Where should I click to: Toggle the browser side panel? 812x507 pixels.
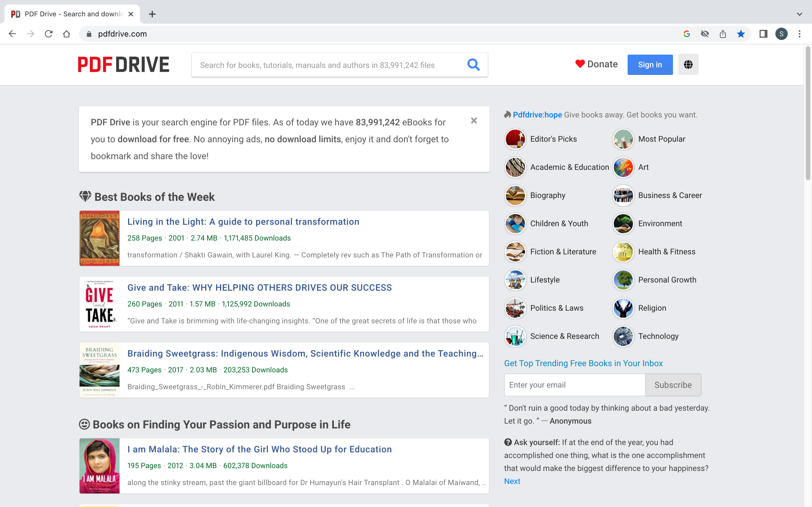point(763,34)
